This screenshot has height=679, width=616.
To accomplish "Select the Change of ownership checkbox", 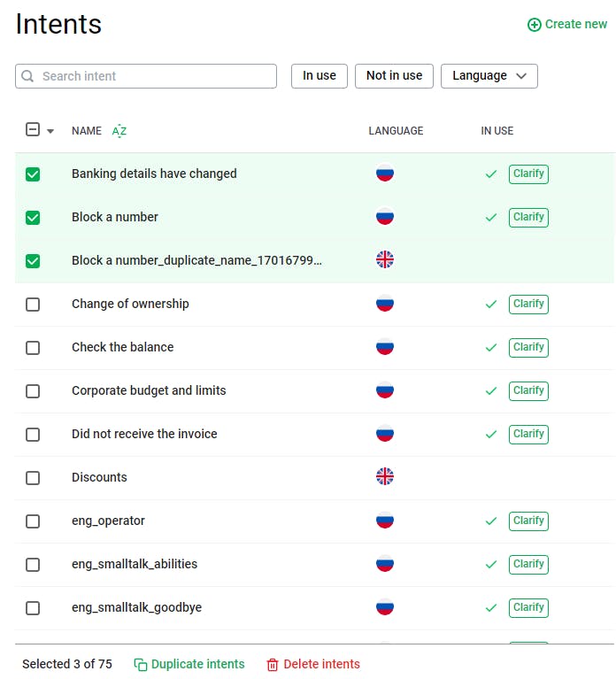I will [x=33, y=305].
